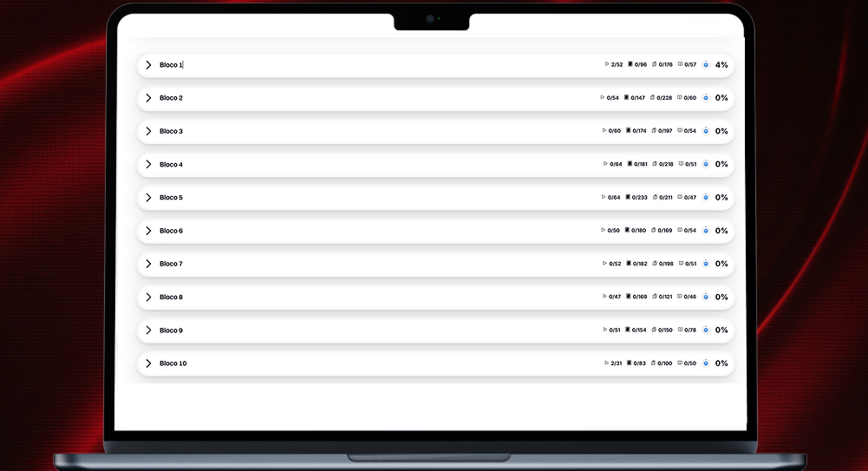868x471 pixels.
Task: Expand the Bloco 7 chevron
Action: coord(148,264)
